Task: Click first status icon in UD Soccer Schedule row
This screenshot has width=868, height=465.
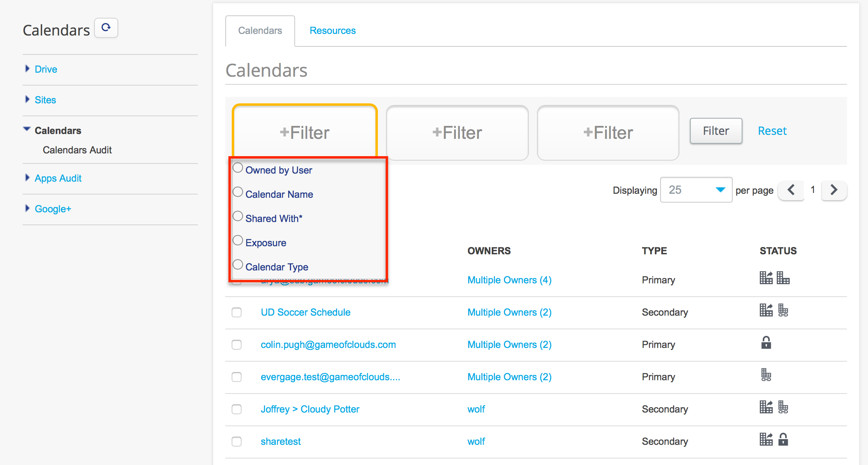Action: [x=766, y=310]
